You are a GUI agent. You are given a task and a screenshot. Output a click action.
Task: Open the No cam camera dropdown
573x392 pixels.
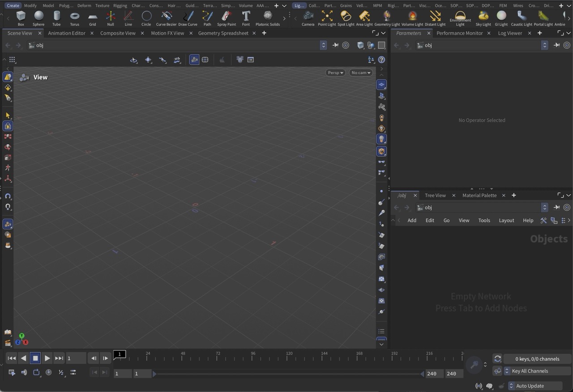pos(361,72)
